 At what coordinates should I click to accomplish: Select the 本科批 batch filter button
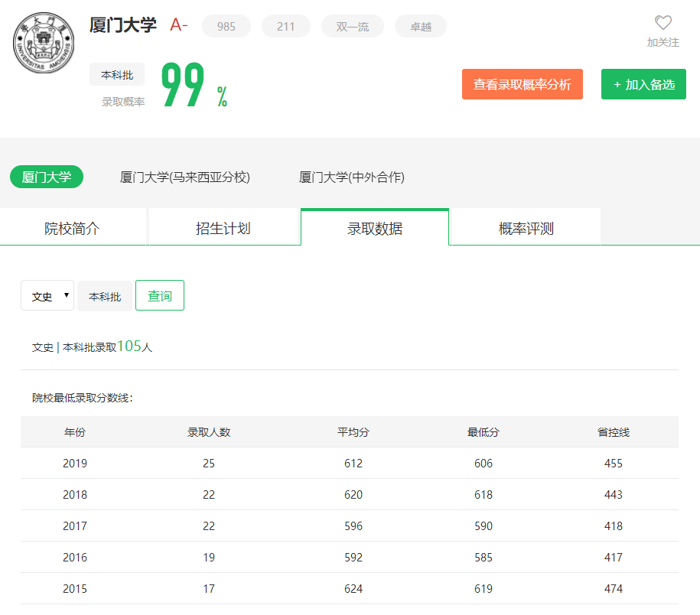(105, 296)
